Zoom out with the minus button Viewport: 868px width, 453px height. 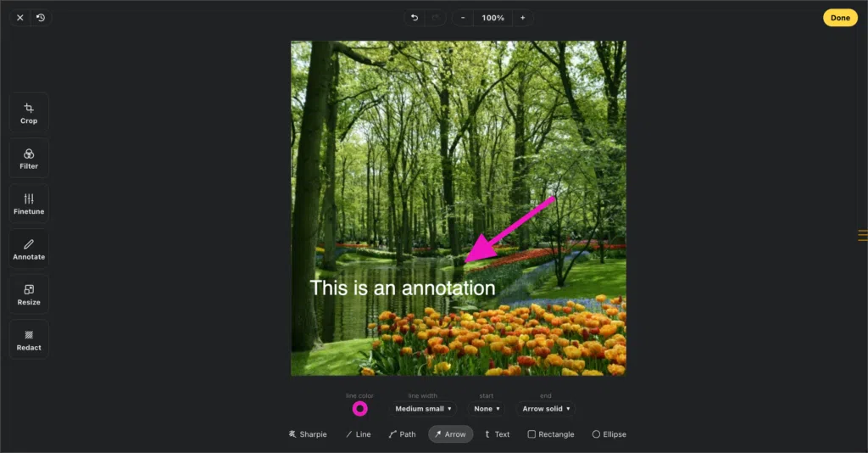[x=463, y=18]
